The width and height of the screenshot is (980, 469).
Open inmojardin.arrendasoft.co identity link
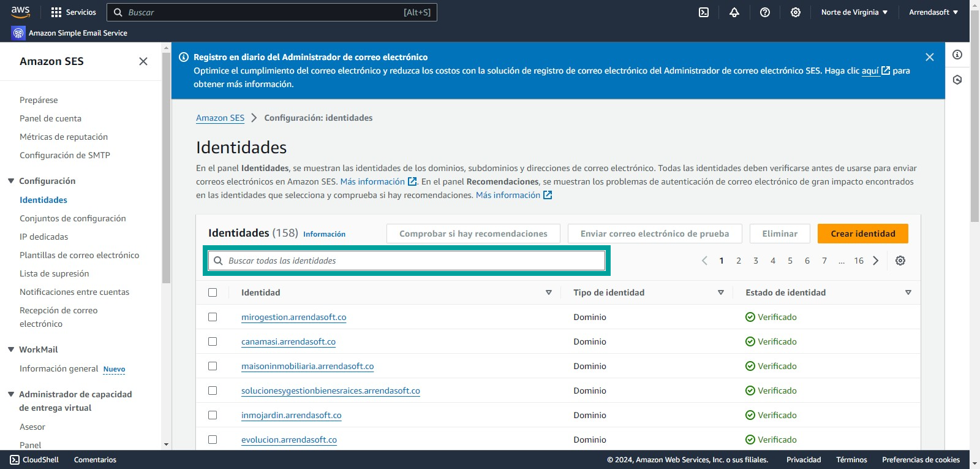point(292,415)
